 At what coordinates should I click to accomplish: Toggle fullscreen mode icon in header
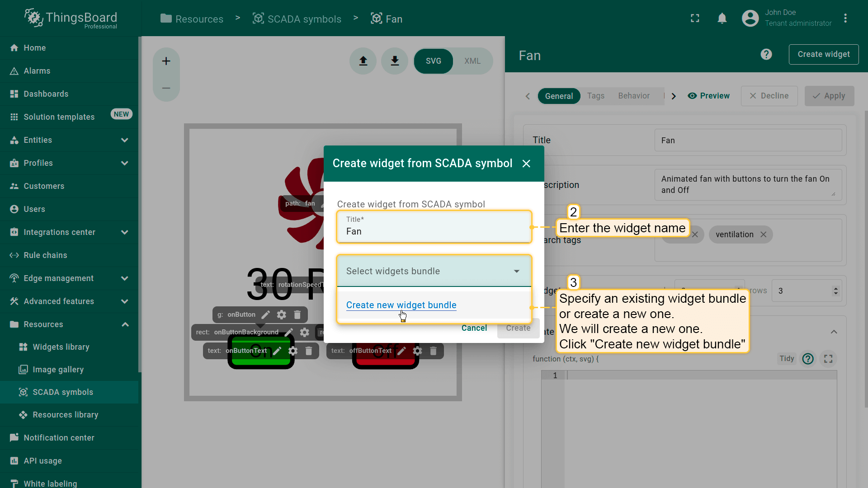pos(695,19)
